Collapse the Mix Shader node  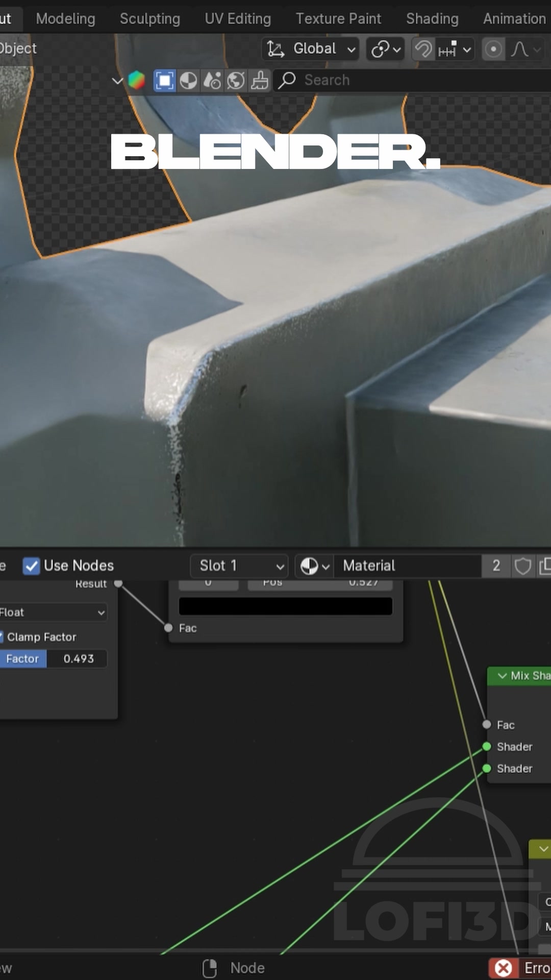[502, 676]
